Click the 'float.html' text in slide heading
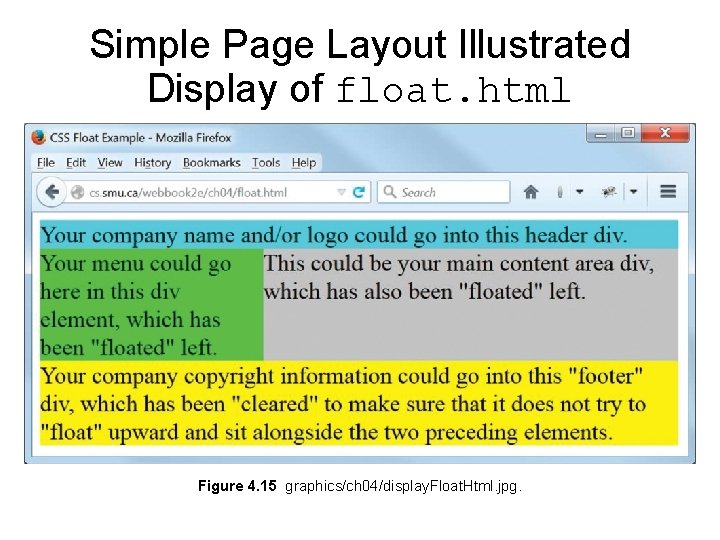 coord(453,90)
